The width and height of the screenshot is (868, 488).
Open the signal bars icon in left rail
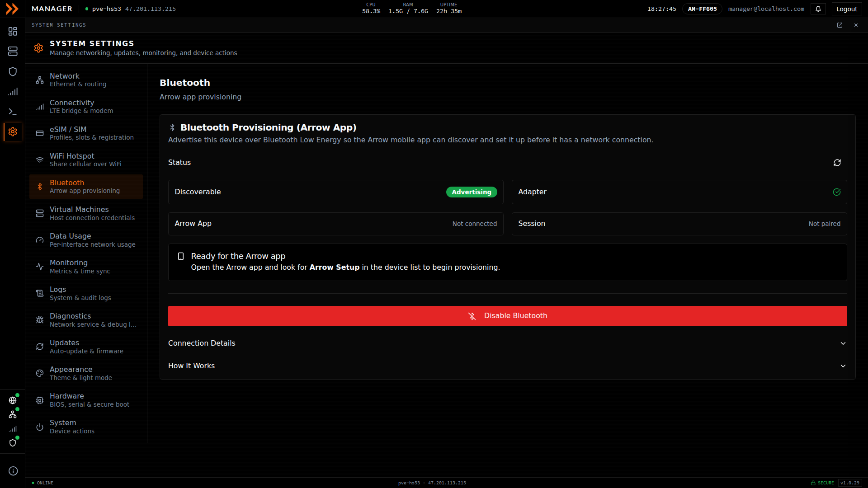pos(13,92)
